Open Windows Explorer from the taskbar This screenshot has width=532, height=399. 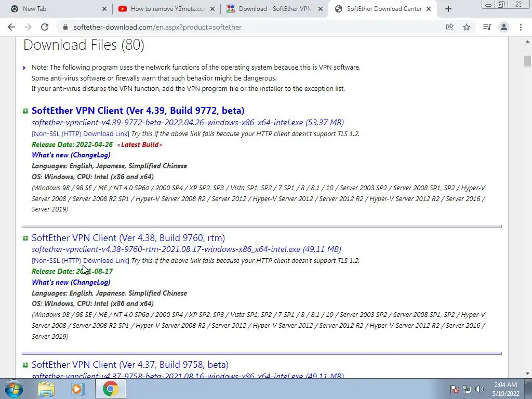(x=46, y=389)
